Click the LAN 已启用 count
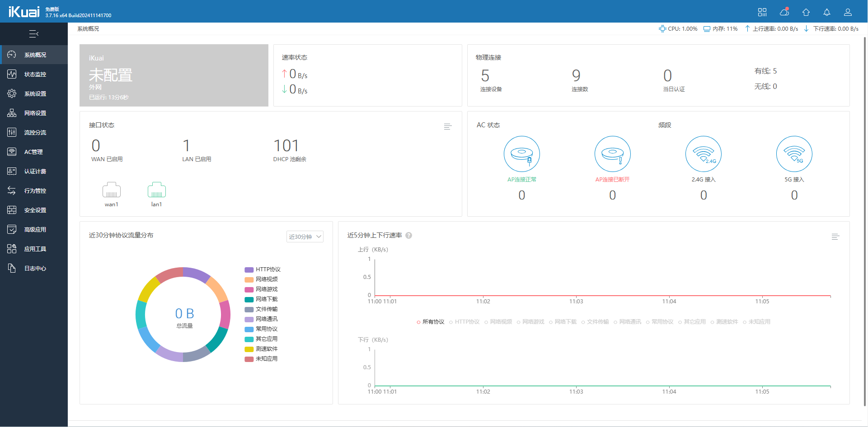This screenshot has width=868, height=427. point(186,146)
